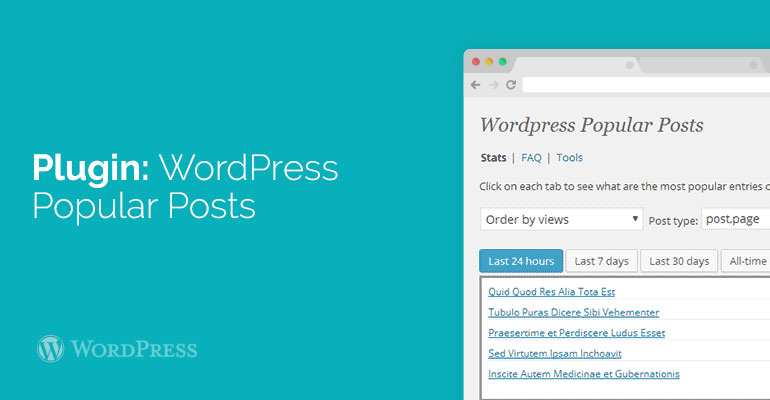Open the FAQ link
770x400 pixels.
(x=531, y=158)
